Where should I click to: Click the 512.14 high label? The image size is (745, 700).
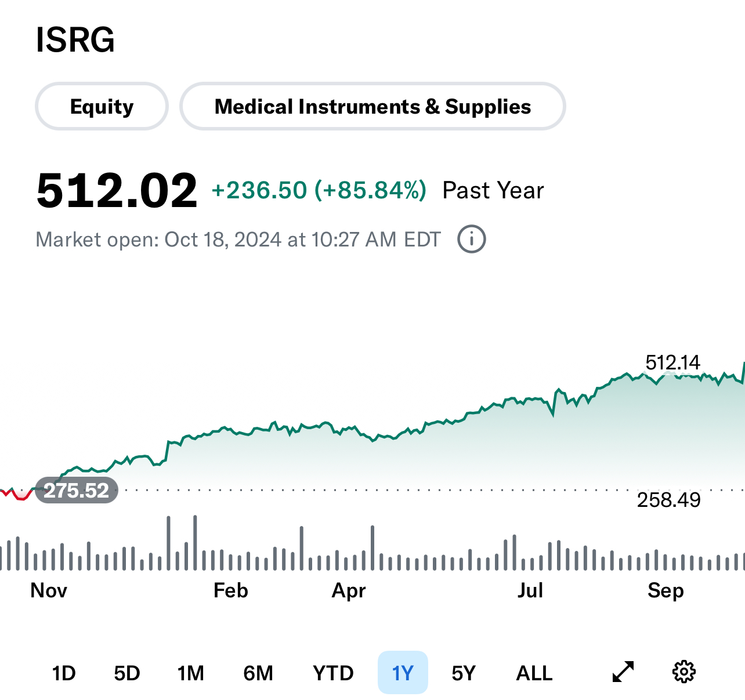[673, 363]
